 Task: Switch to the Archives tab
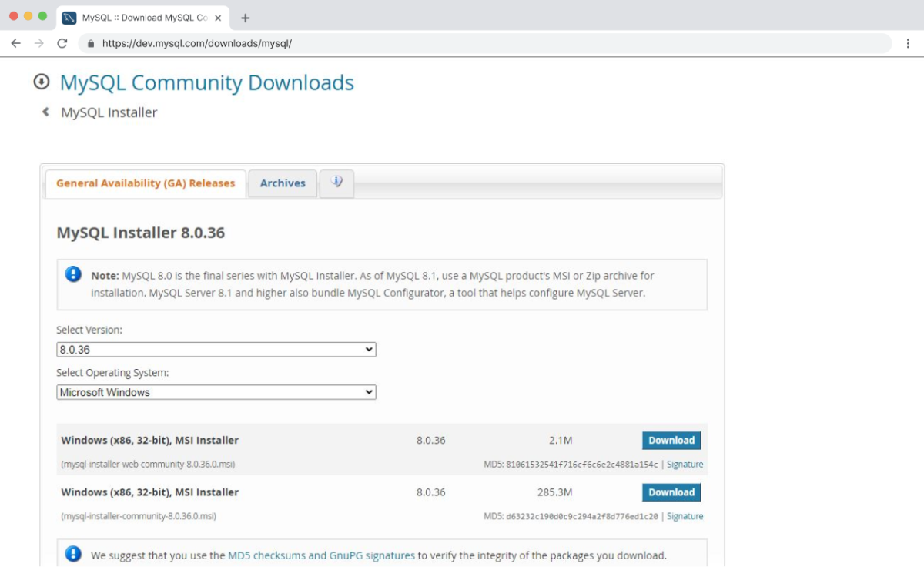coord(283,183)
